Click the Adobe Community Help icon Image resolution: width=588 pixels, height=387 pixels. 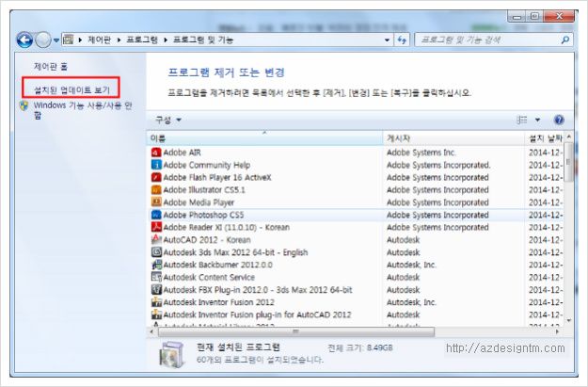tap(156, 165)
